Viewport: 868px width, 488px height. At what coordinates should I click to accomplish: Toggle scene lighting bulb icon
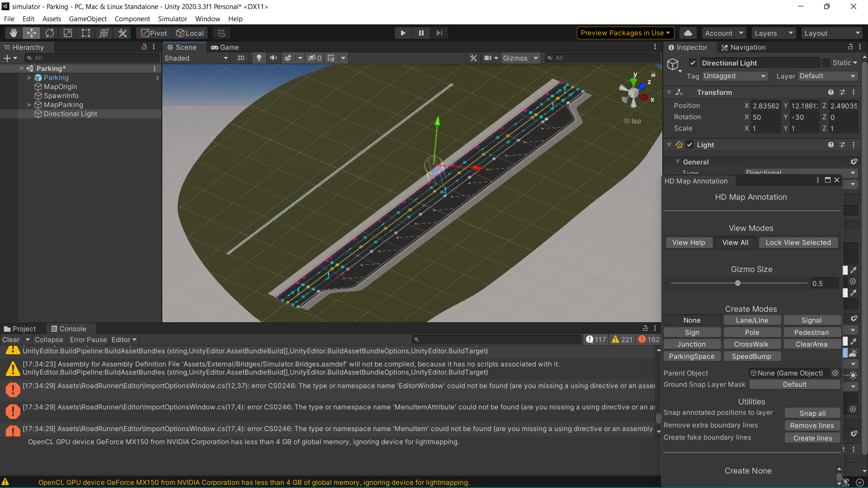pos(259,58)
